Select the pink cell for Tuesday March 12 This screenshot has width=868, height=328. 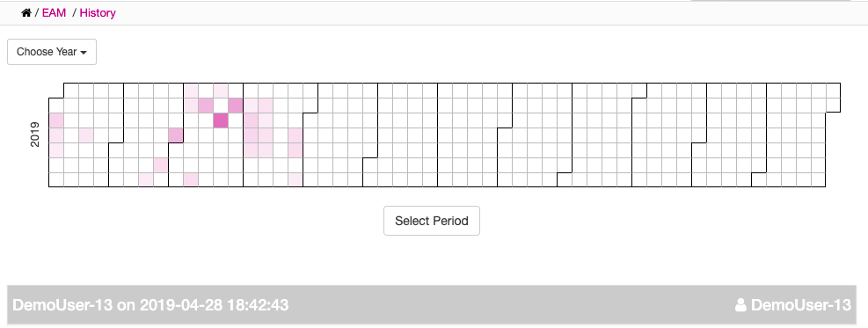click(x=206, y=106)
